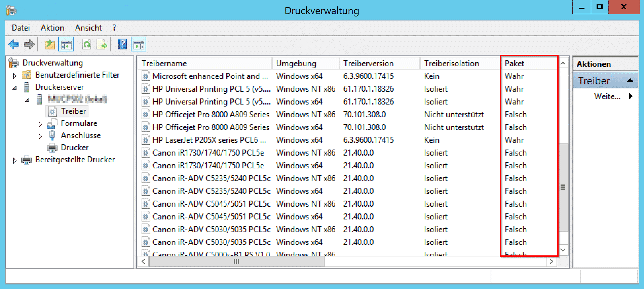This screenshot has height=289, width=644.
Task: Click the vertical scrollbar up arrow
Action: [x=563, y=63]
